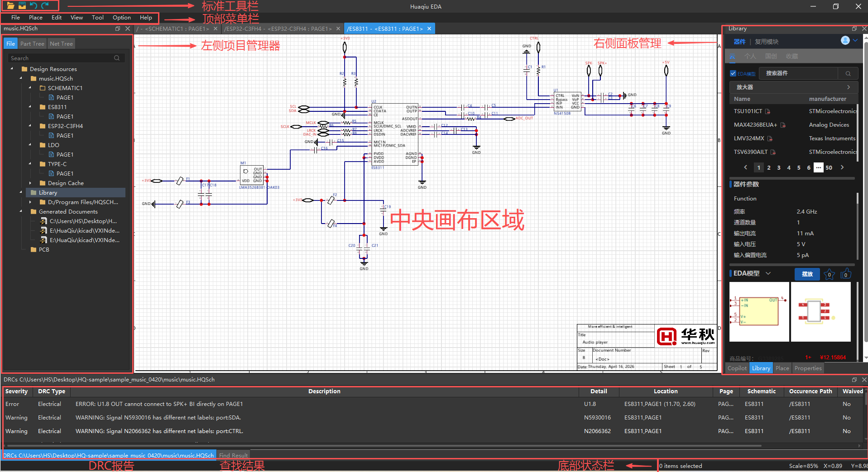
Task: Open the File menu
Action: (x=15, y=18)
